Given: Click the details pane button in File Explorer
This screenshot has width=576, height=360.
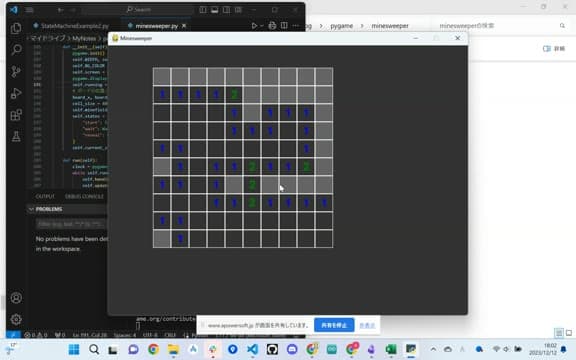Looking at the screenshot, I should (x=554, y=48).
